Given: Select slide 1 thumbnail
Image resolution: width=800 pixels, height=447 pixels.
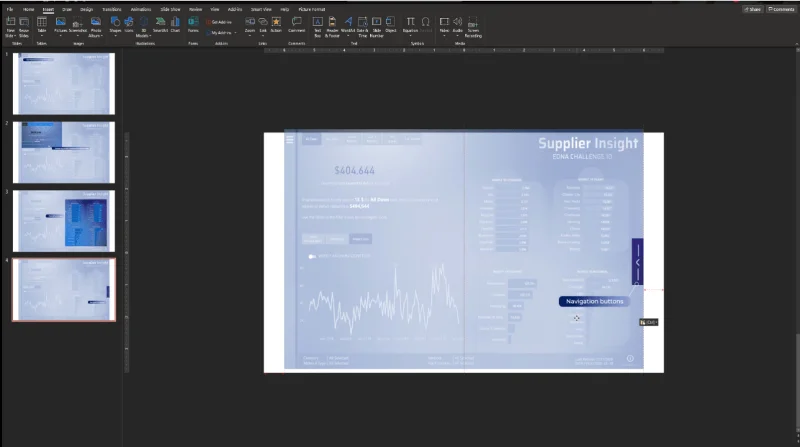Looking at the screenshot, I should (64, 84).
